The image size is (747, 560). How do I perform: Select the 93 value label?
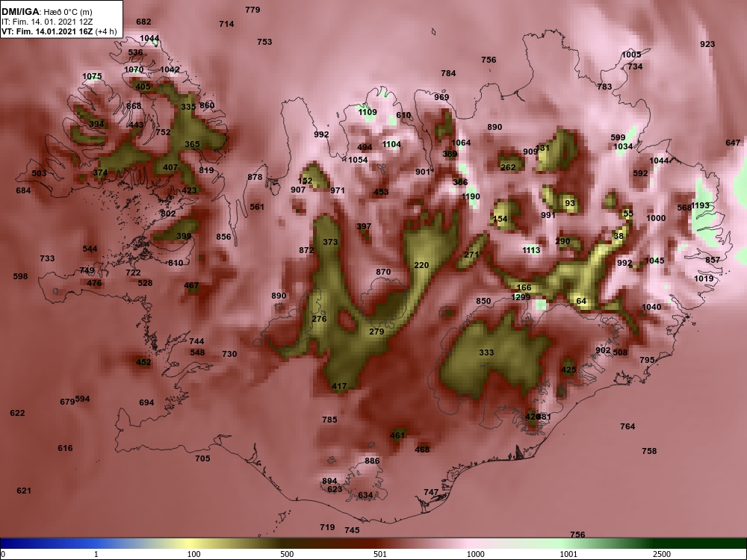point(570,203)
